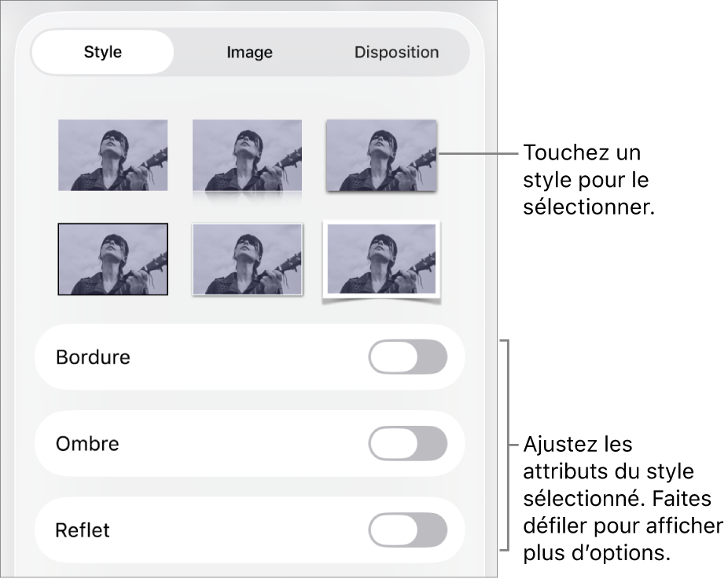Screen dimensions: 728x579
Task: Apply the reflection image style preset
Action: click(x=247, y=154)
